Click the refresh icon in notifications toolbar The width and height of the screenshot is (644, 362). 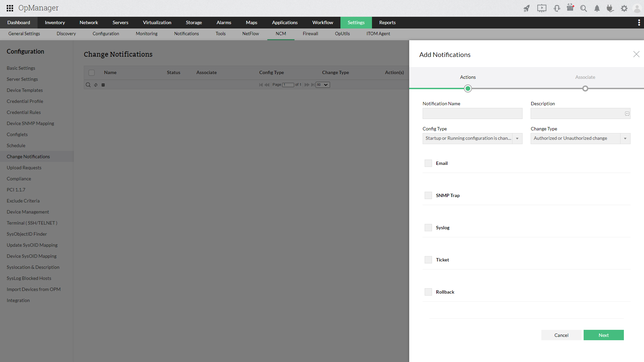[x=96, y=85]
